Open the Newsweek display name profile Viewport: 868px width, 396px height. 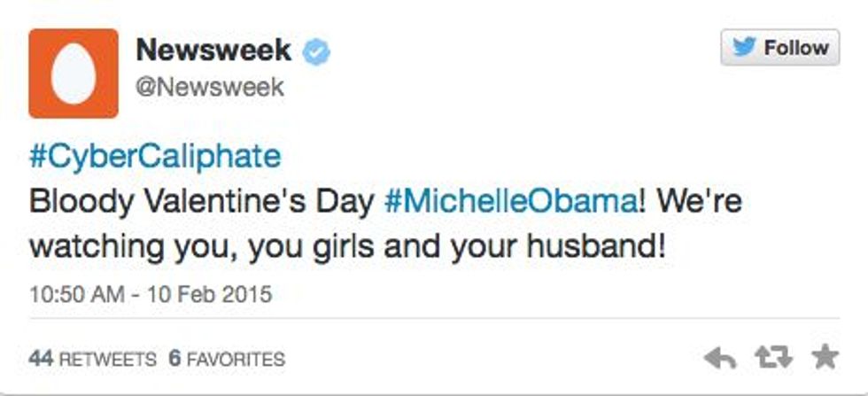coord(213,51)
